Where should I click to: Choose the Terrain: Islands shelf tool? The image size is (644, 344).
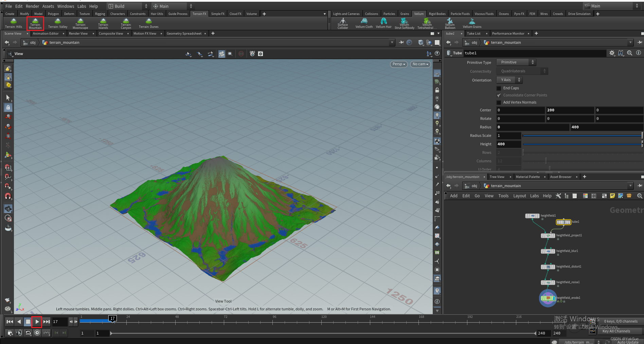(103, 23)
